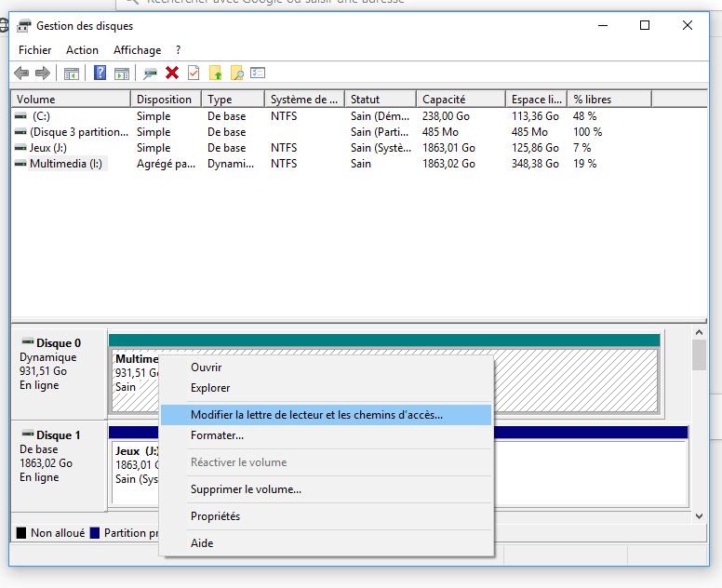This screenshot has height=588, width=722.
Task: Click Supprimer le volume... in context menu
Action: (x=246, y=489)
